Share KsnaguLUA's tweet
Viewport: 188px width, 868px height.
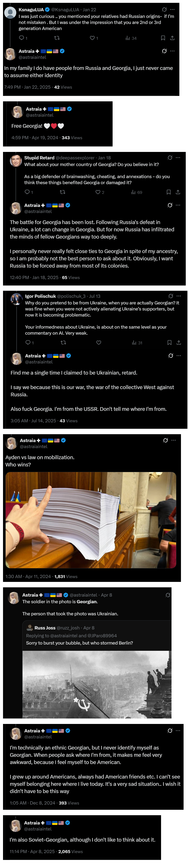tap(172, 38)
